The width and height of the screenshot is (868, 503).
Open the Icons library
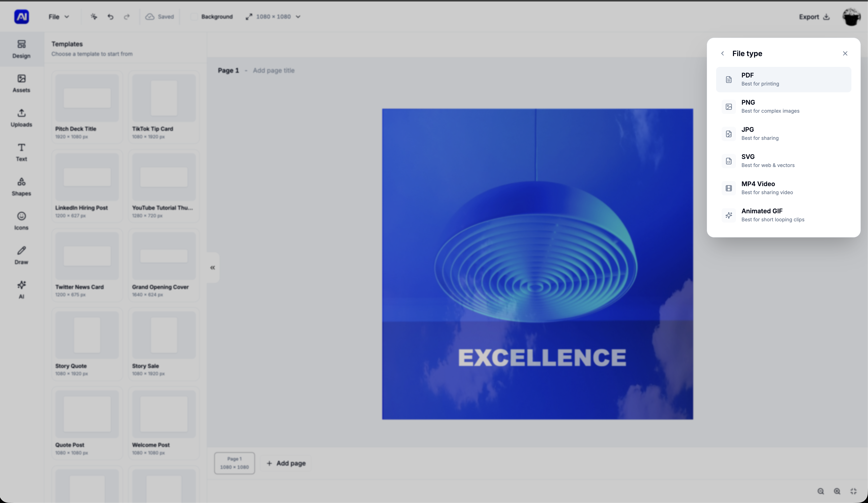tap(21, 221)
